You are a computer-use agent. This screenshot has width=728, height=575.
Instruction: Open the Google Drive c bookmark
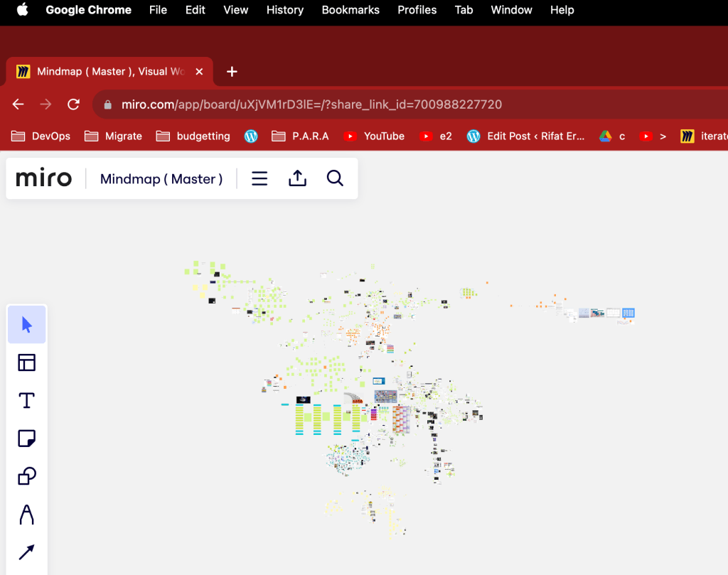(x=612, y=136)
